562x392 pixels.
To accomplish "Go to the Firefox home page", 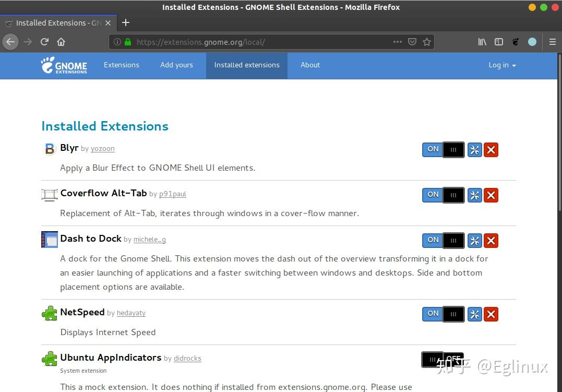I will coord(61,42).
